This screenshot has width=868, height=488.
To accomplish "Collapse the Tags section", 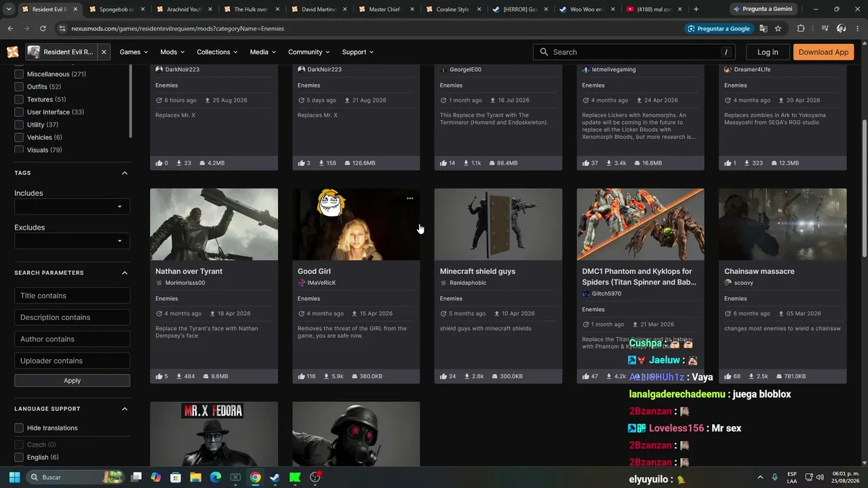I will click(x=125, y=173).
